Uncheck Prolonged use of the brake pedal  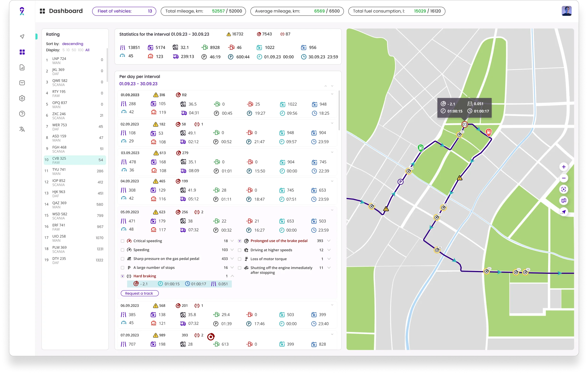tap(240, 241)
